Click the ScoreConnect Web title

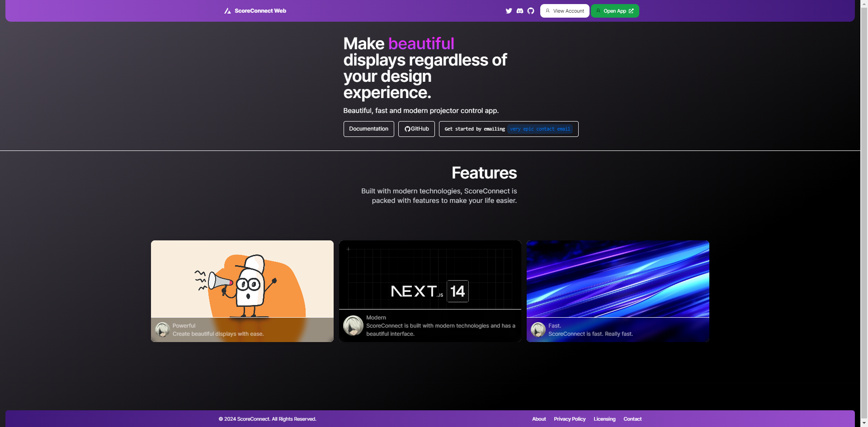pyautogui.click(x=260, y=11)
